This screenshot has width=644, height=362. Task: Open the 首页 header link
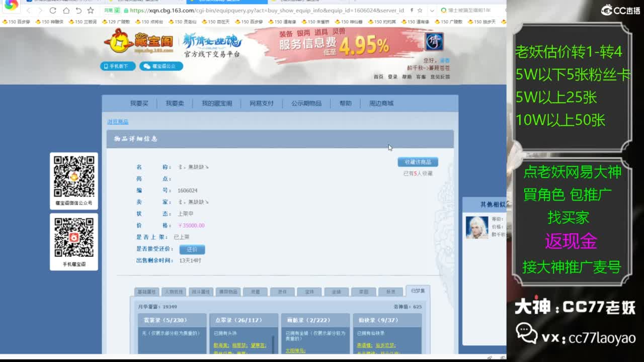pyautogui.click(x=378, y=77)
